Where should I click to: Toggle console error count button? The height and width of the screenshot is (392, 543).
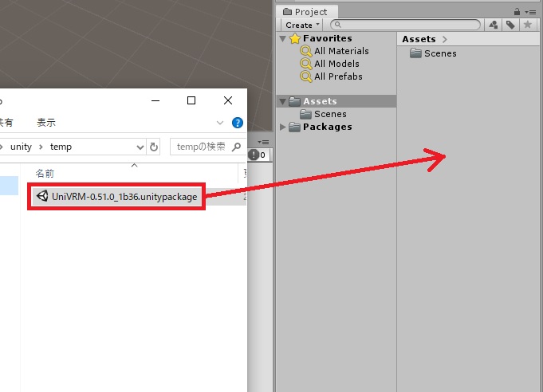click(x=258, y=155)
